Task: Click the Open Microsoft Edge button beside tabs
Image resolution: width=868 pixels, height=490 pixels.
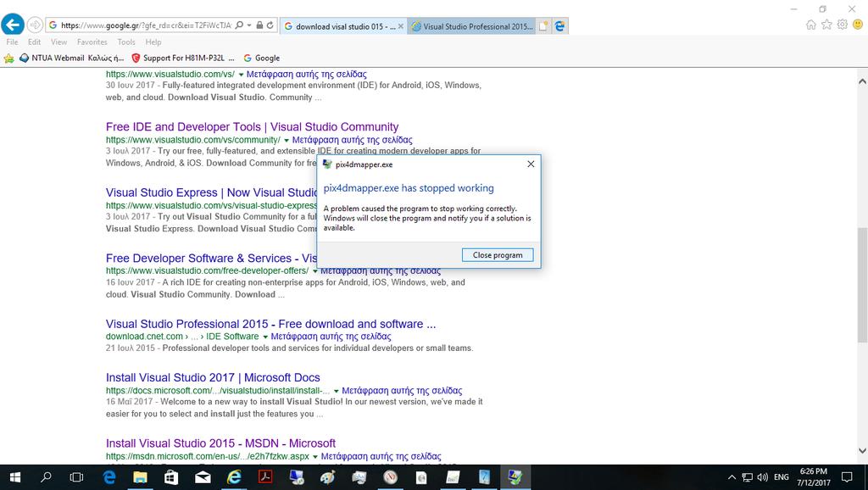Action: tap(560, 26)
